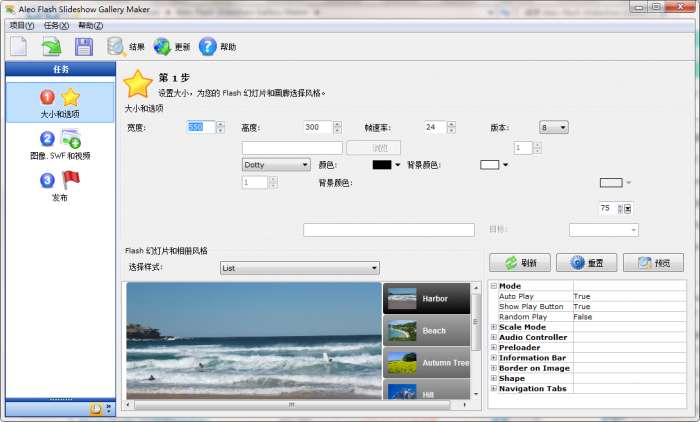Open the Dotty style dropdown

coord(276,165)
